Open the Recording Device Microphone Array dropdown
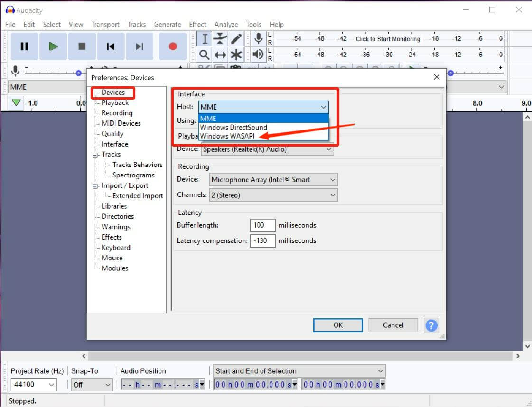The image size is (532, 407). pos(273,180)
